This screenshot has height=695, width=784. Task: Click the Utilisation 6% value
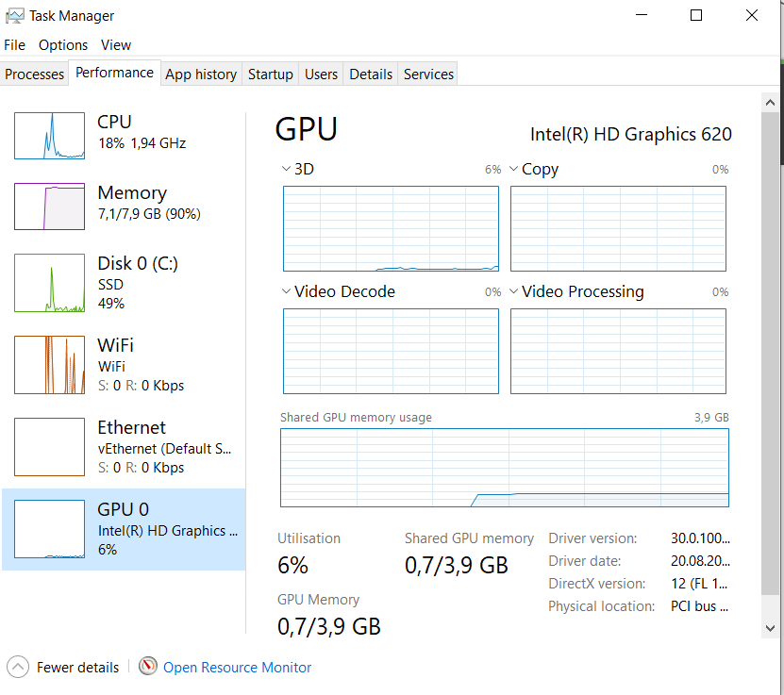click(293, 566)
